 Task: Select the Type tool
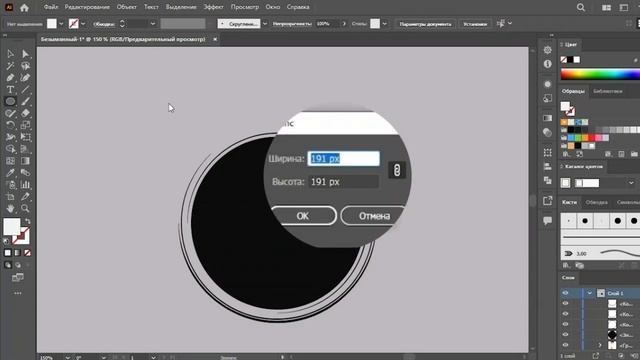10,89
